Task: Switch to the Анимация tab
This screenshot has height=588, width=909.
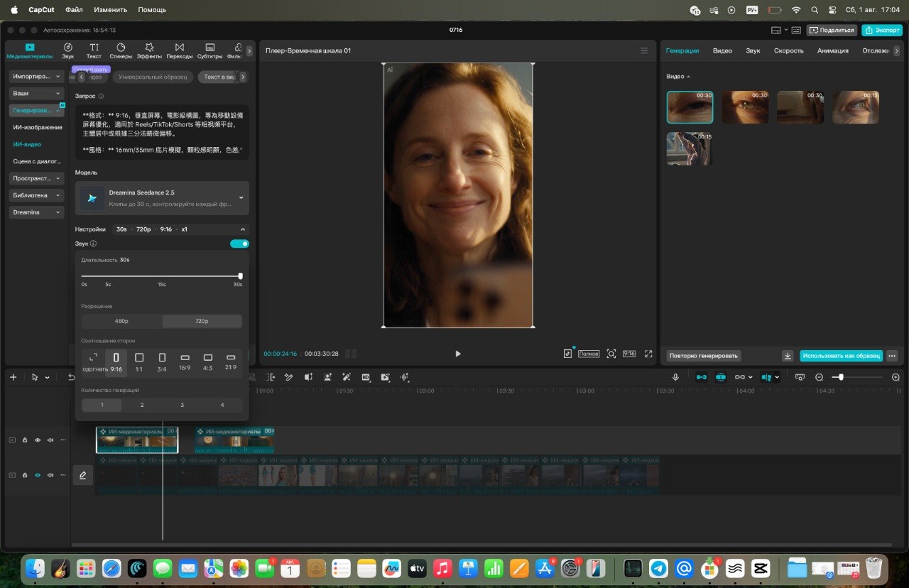Action: 832,50
